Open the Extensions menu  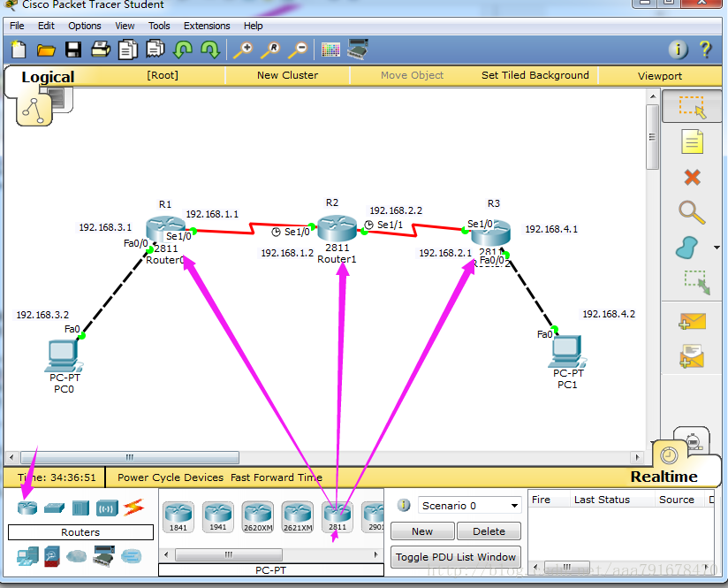click(x=207, y=26)
